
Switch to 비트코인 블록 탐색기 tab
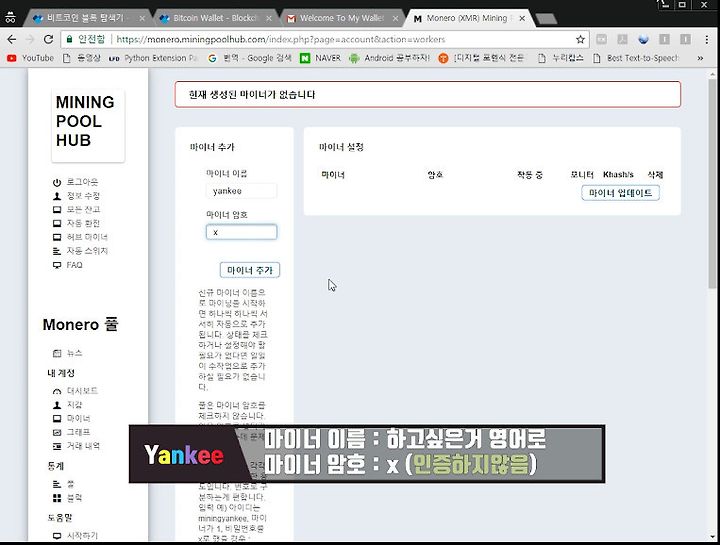pyautogui.click(x=85, y=18)
